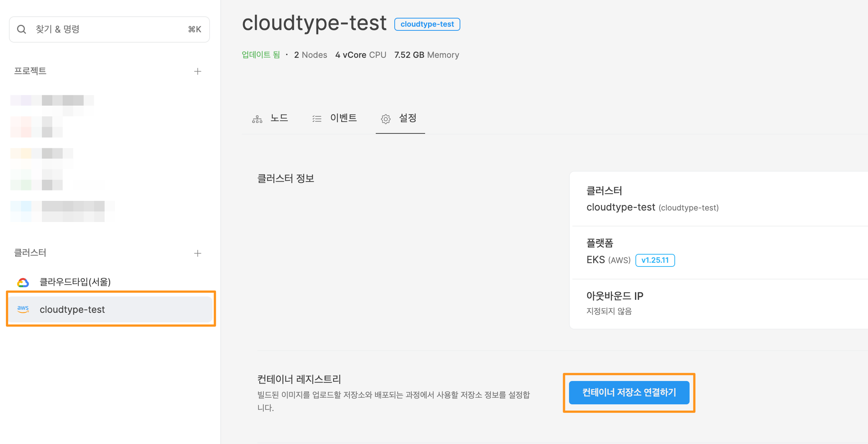868x444 pixels.
Task: Click the cloudtype-test badge beside the title
Action: [427, 24]
